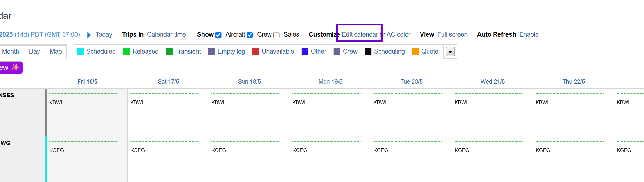
Task: Click the cyan Scheduled legend icon
Action: (80, 52)
